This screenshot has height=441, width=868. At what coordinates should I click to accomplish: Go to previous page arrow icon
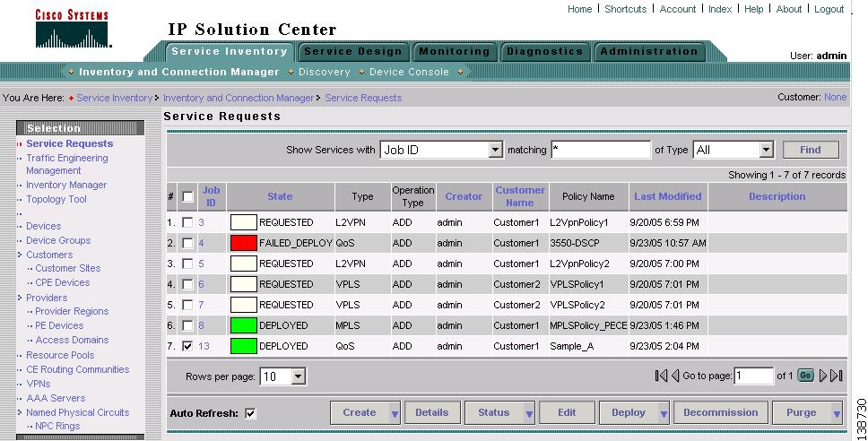[x=675, y=376]
